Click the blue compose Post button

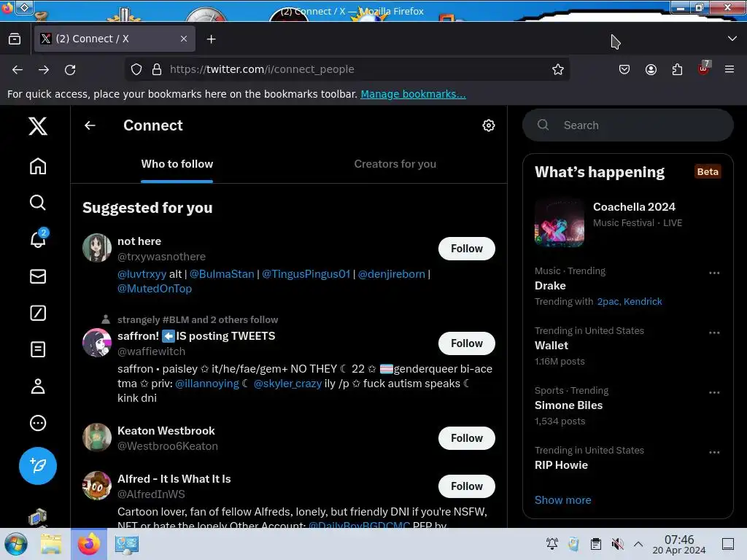pyautogui.click(x=38, y=466)
